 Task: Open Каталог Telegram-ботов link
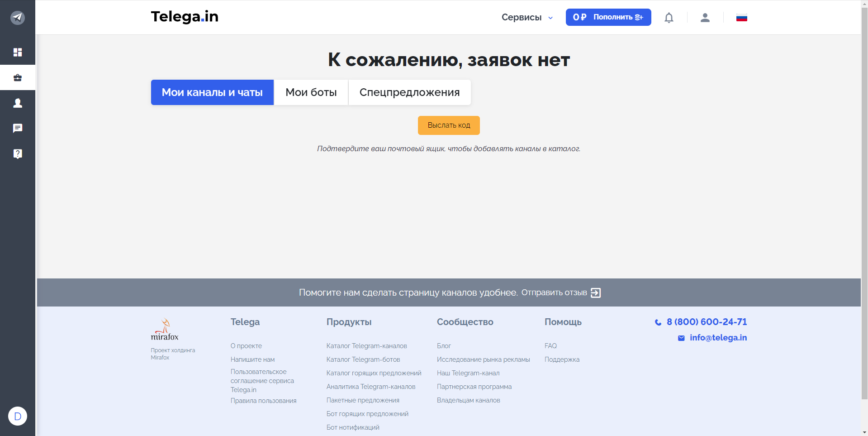[363, 359]
